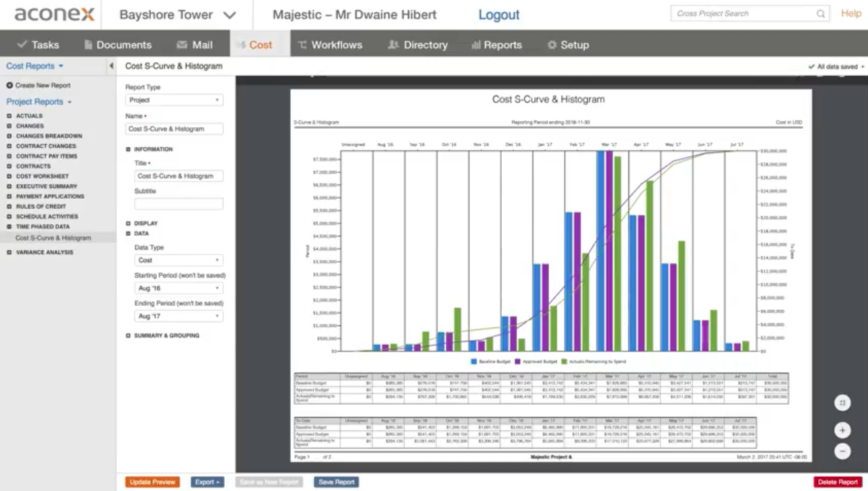Click the Approved Budget purple legend swatch

pyautogui.click(x=518, y=362)
